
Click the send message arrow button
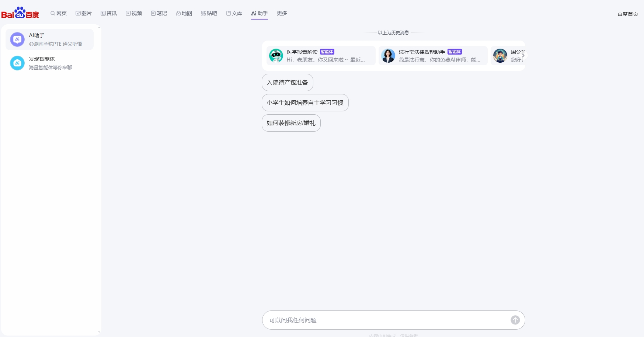[515, 320]
